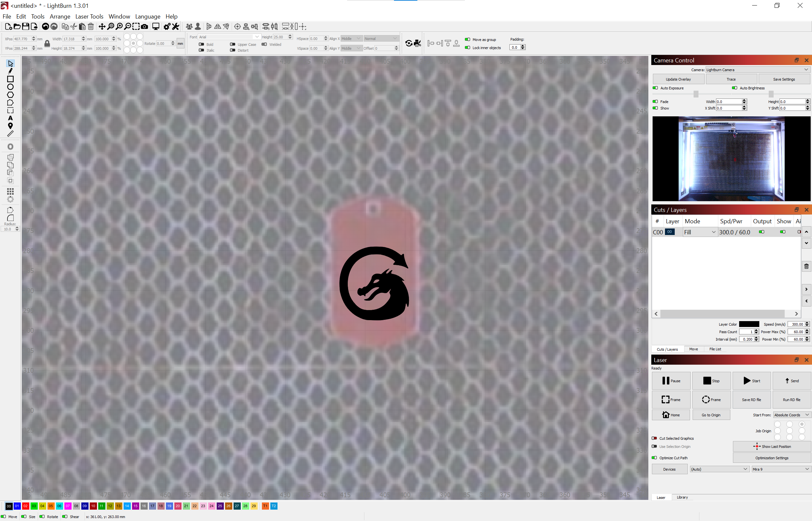Pick the red 02 palette swatch
Image resolution: width=812 pixels, height=521 pixels.
point(25,506)
